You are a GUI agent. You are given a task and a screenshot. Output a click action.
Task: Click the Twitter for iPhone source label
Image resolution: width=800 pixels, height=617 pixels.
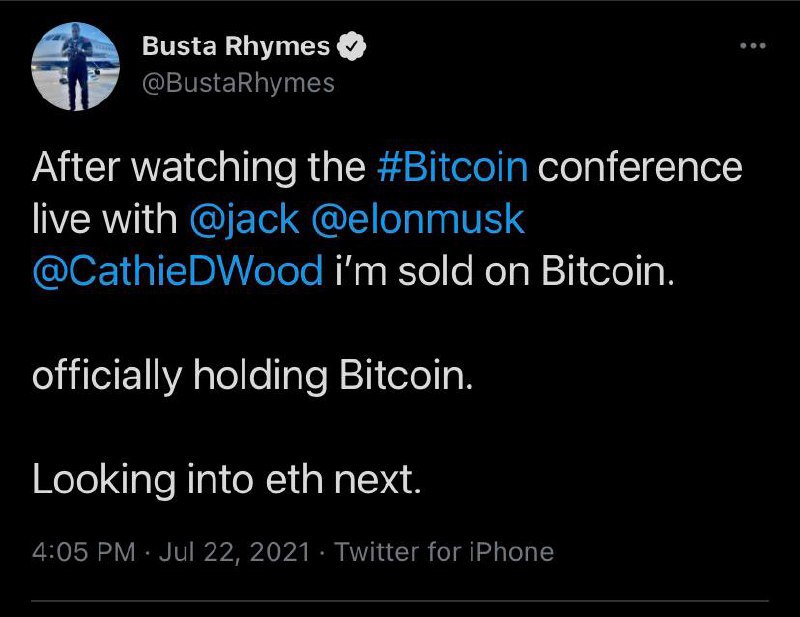444,552
